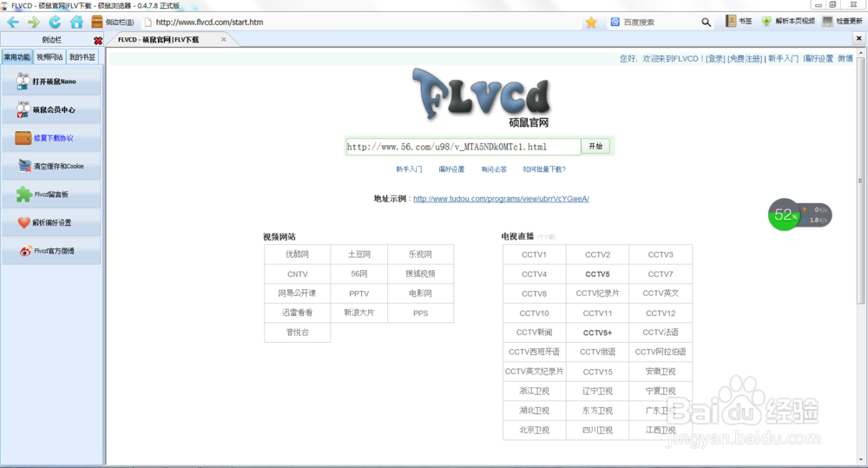Screen dimensions: 868x468
Task: Select the 视频网站 sidebar tab
Action: point(49,57)
